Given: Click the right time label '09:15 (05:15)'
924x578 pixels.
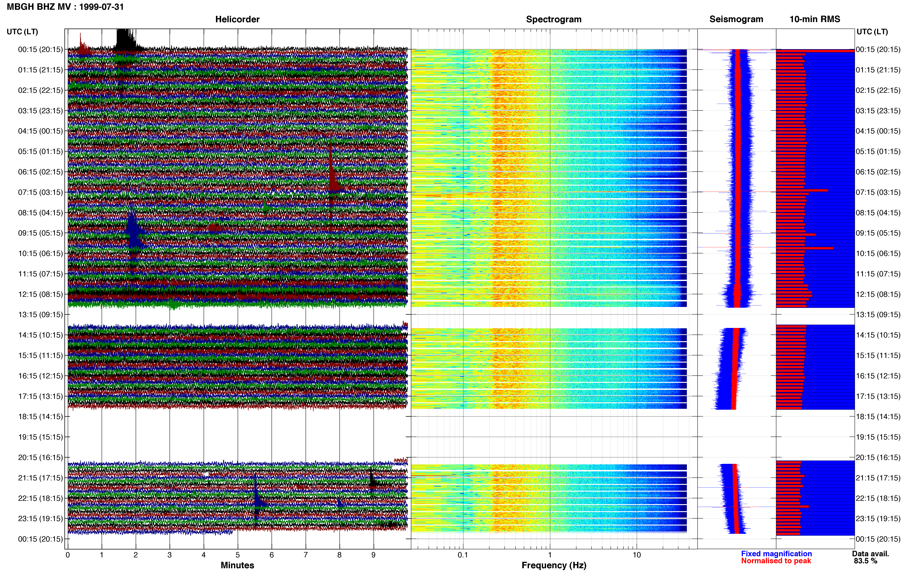Looking at the screenshot, I should [878, 233].
